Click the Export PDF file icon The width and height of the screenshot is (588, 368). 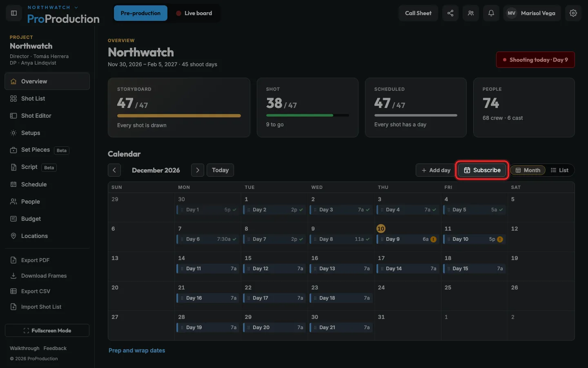[x=13, y=260]
